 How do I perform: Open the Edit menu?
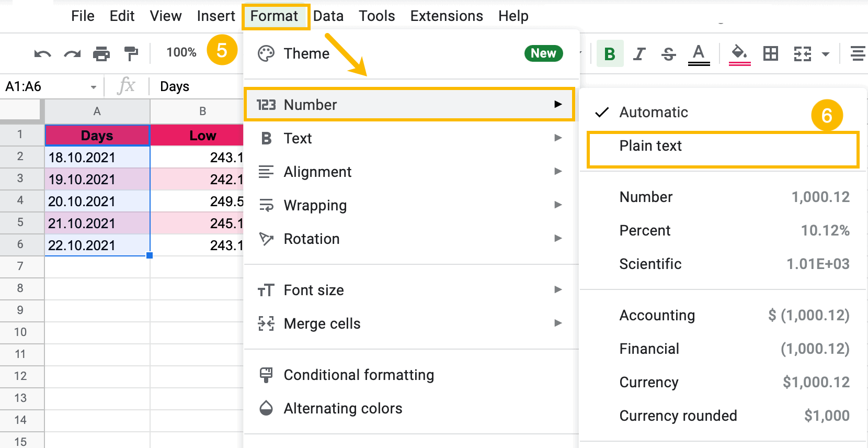coord(122,16)
